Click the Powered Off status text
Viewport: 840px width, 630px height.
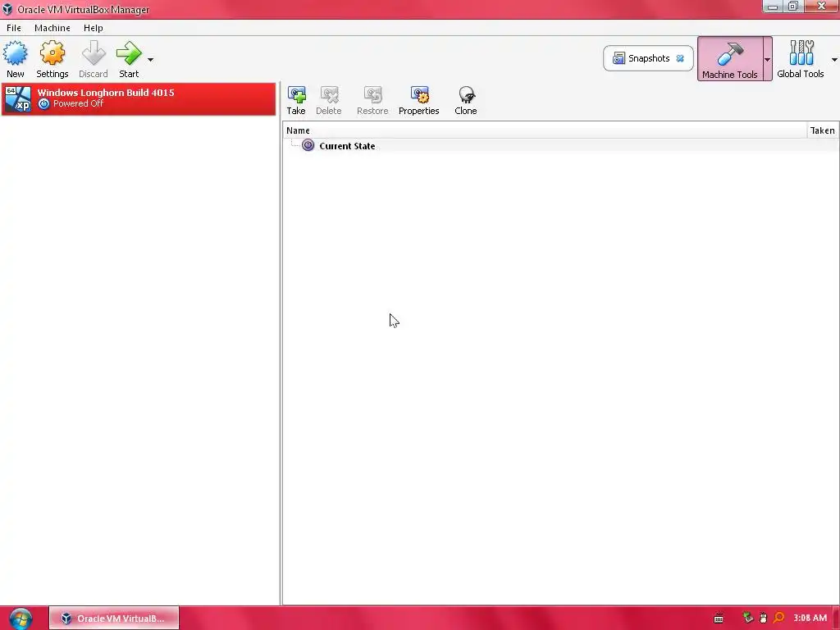(78, 103)
